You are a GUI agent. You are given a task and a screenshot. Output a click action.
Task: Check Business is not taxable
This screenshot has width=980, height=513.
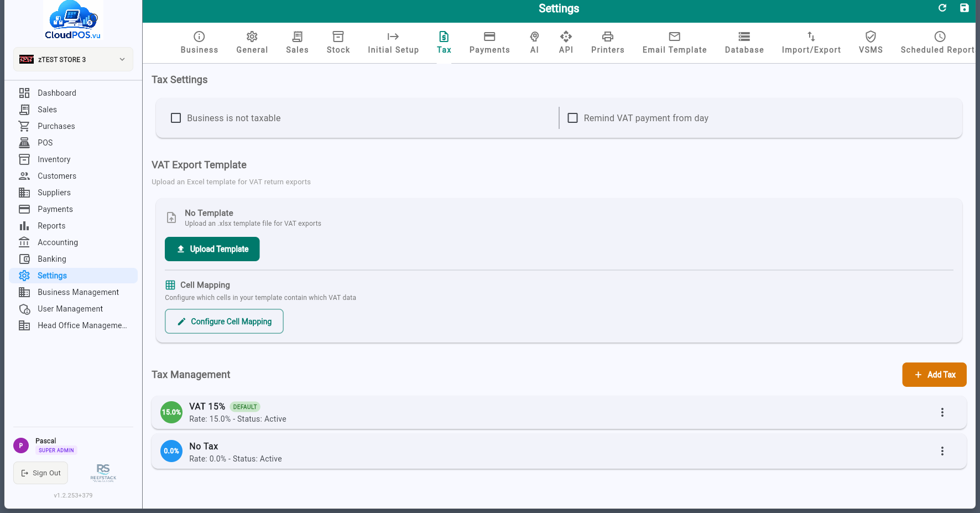click(176, 118)
